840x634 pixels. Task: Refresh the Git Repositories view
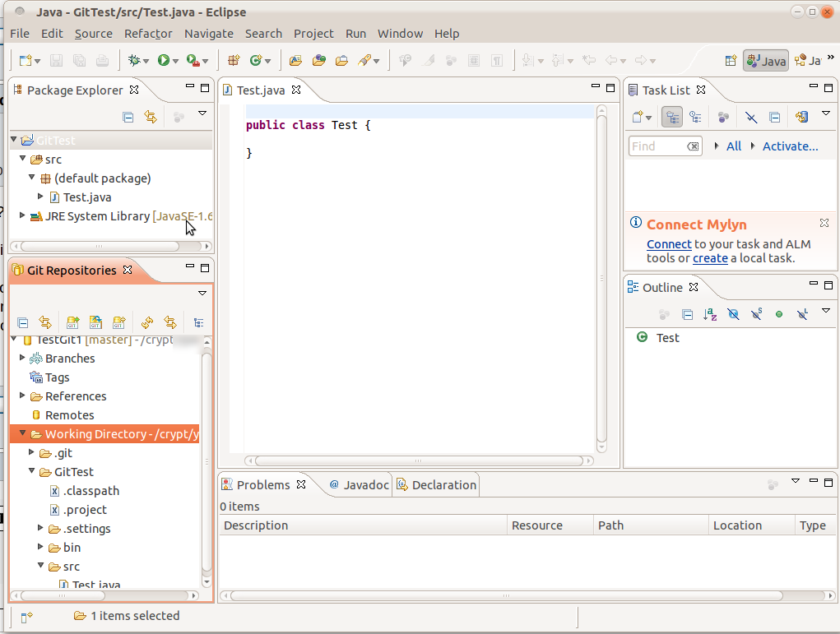pos(146,322)
